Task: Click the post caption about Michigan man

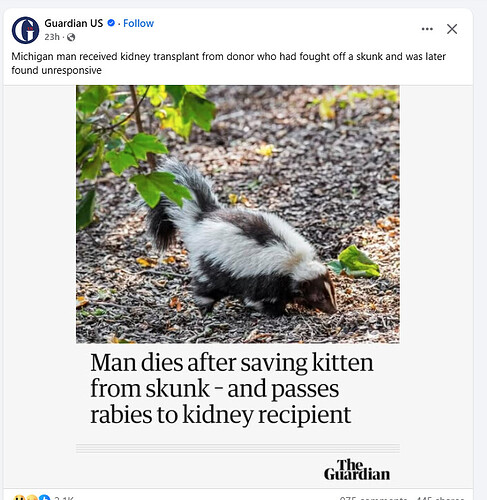Action: click(x=228, y=63)
